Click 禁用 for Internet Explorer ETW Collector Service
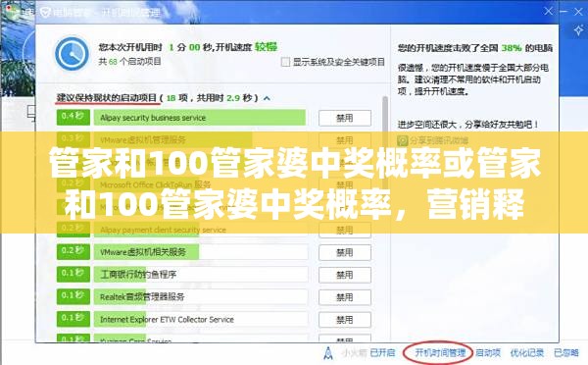 (x=345, y=320)
